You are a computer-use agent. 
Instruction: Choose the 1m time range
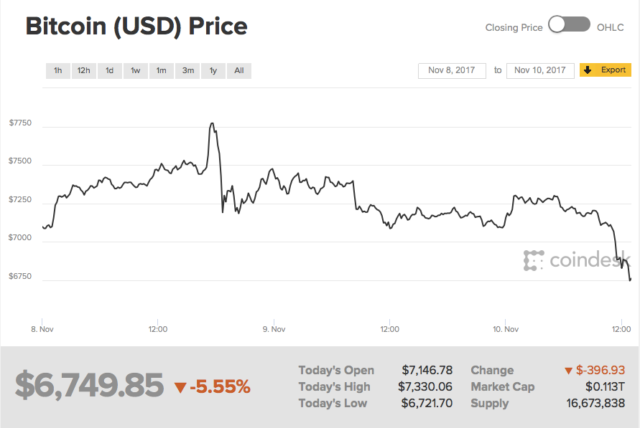(161, 71)
